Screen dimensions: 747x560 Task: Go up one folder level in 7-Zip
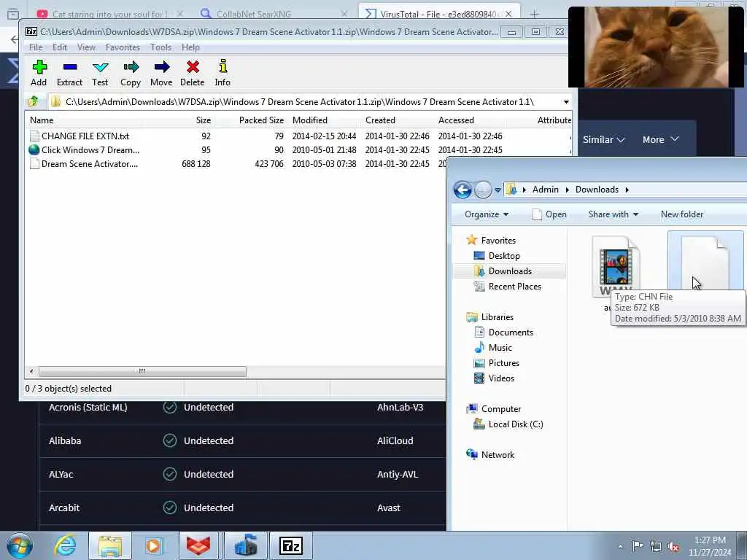(x=34, y=101)
